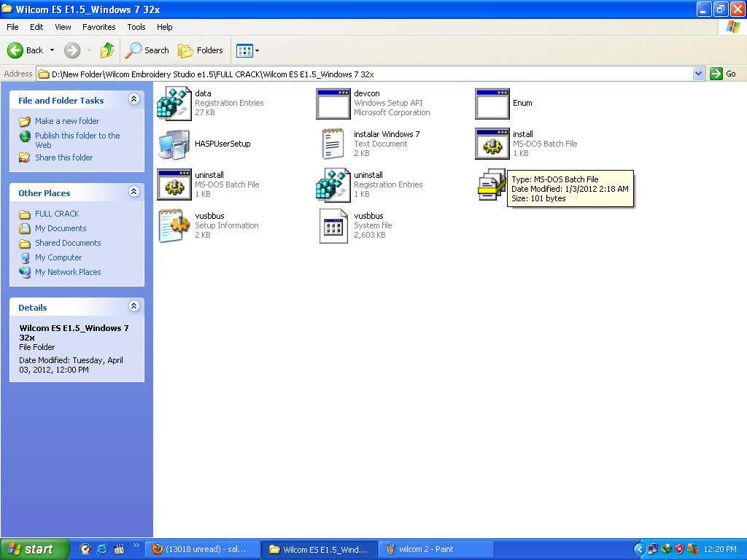Open the window title bar folder icon

[x=7, y=9]
